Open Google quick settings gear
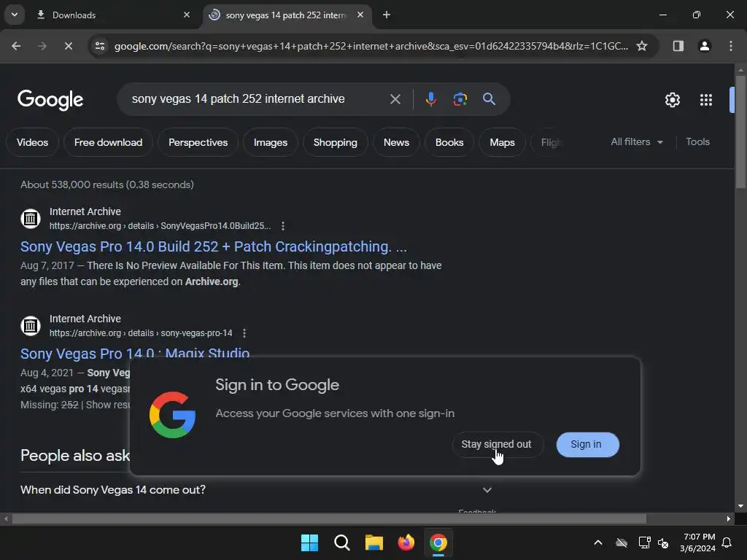This screenshot has width=747, height=560. [672, 99]
